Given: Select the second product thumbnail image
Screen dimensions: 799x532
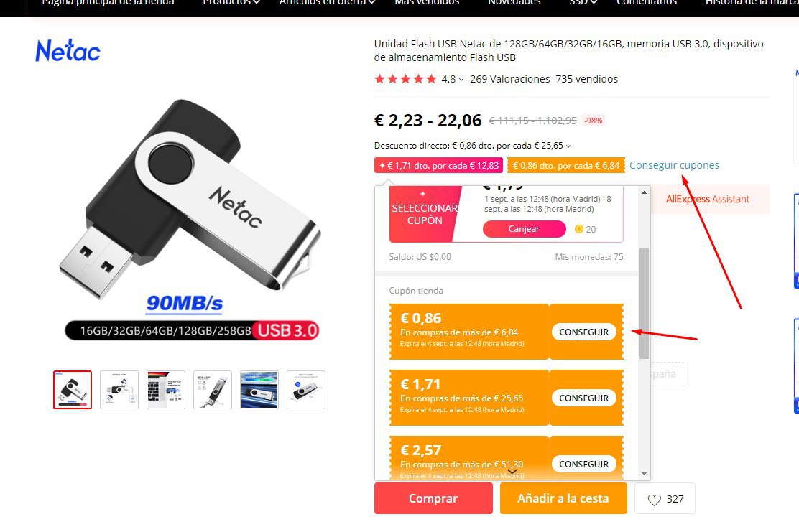Looking at the screenshot, I should [119, 390].
